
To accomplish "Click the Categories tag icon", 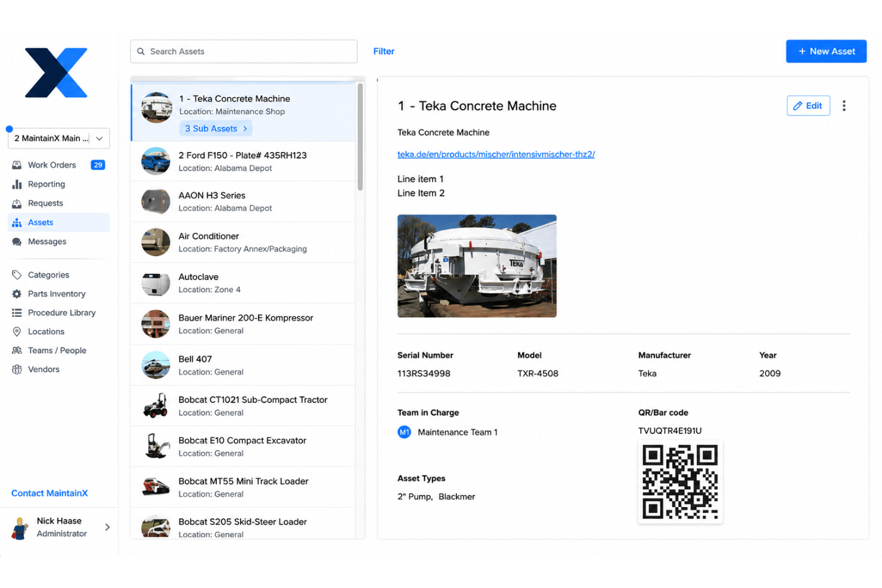I will coord(17,275).
